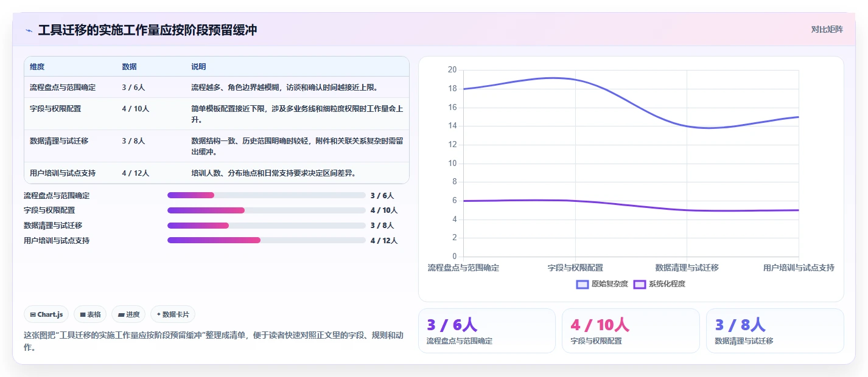Click the 数据清理与试迁移 progress bar
The image size is (868, 377).
[x=267, y=225]
